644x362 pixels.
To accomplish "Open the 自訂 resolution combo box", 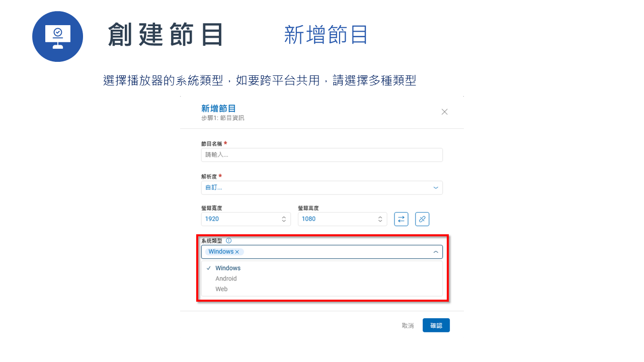I will 322,187.
